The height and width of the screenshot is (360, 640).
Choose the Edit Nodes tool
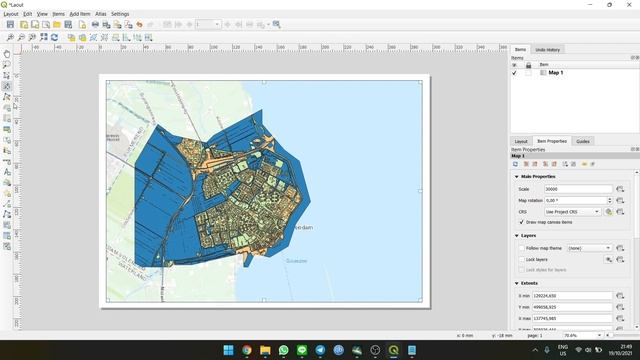coord(7,97)
